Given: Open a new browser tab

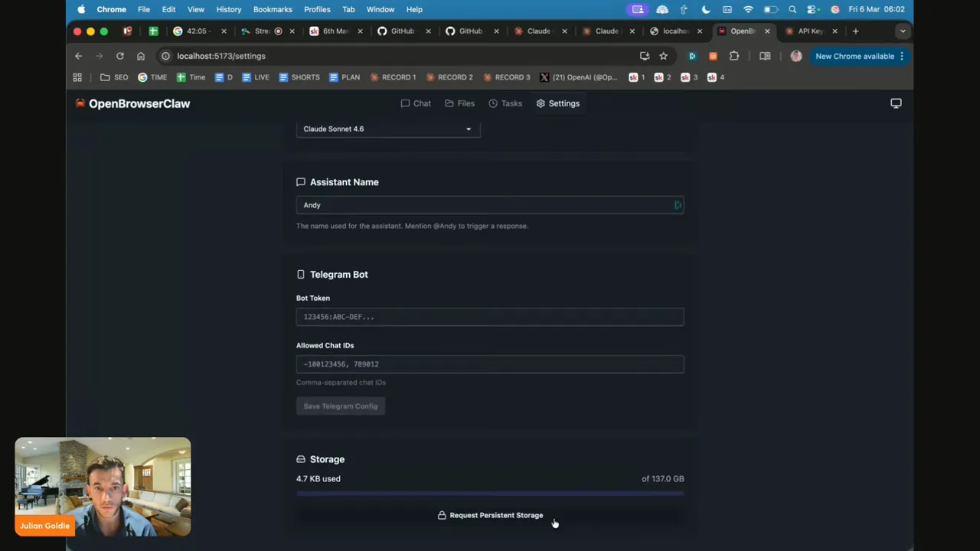Looking at the screenshot, I should [x=855, y=31].
